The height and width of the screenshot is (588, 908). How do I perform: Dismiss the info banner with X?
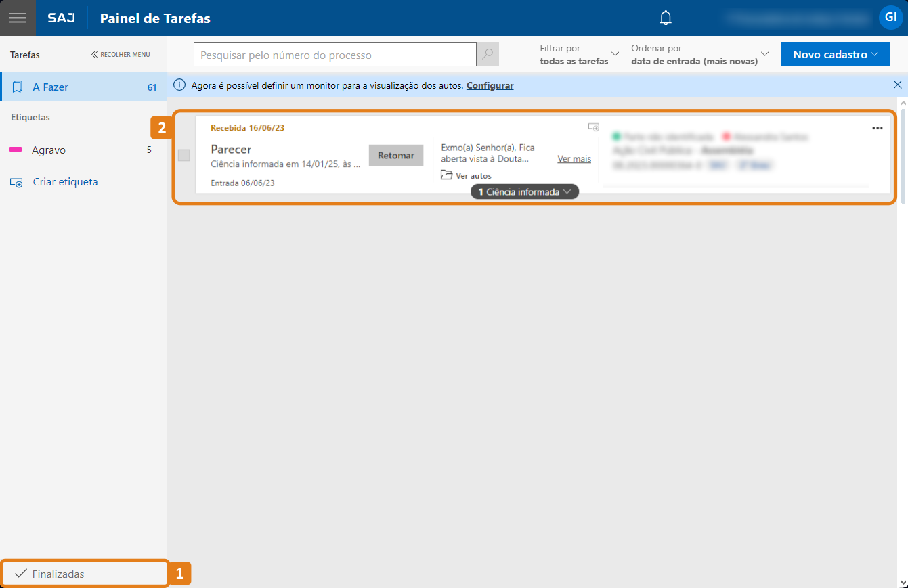pos(897,85)
